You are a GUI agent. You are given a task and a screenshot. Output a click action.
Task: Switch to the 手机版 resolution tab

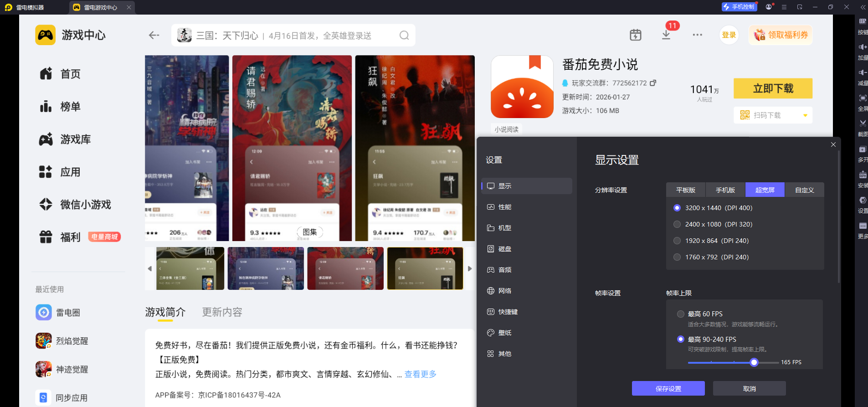click(x=725, y=190)
